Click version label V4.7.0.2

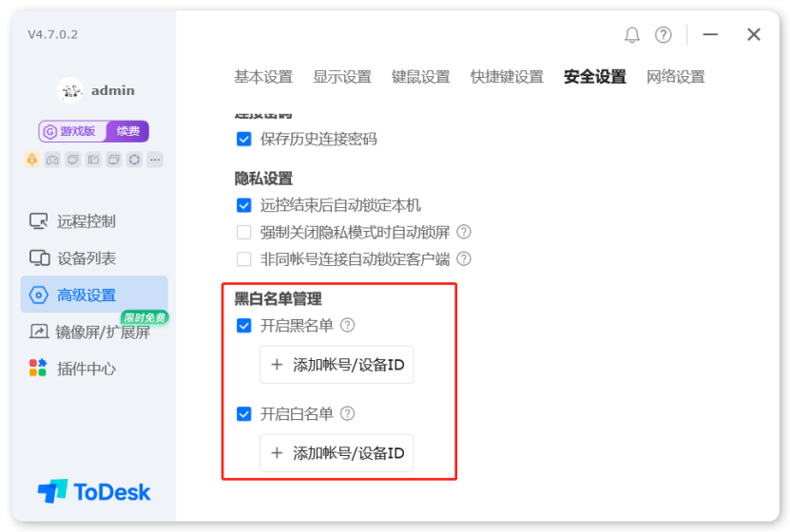tap(53, 35)
